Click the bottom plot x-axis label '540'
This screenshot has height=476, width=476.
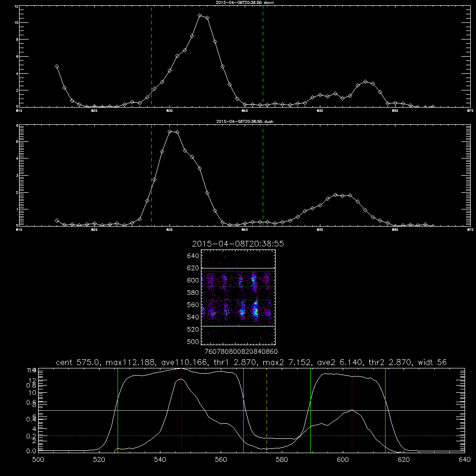[160, 460]
